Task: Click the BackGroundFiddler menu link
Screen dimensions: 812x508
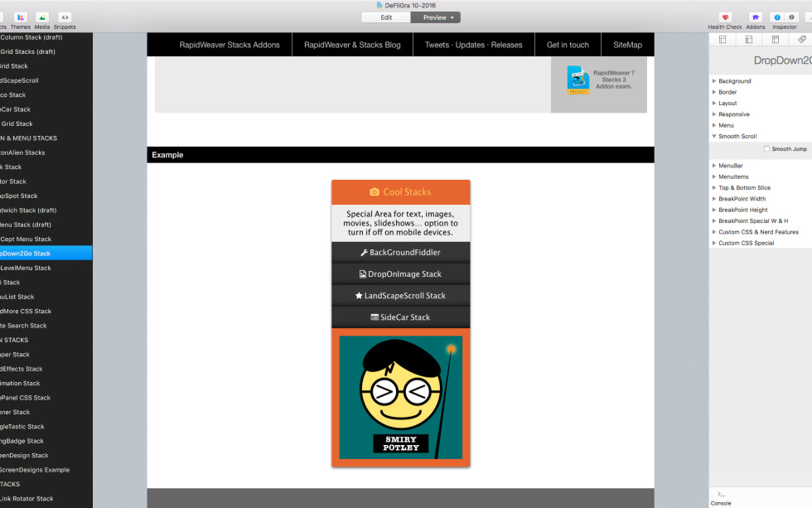Action: pyautogui.click(x=401, y=253)
